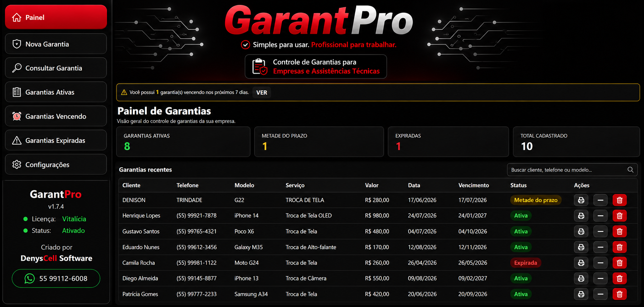Click the client name Patrícia Gomes
The width and height of the screenshot is (644, 307).
pyautogui.click(x=140, y=294)
